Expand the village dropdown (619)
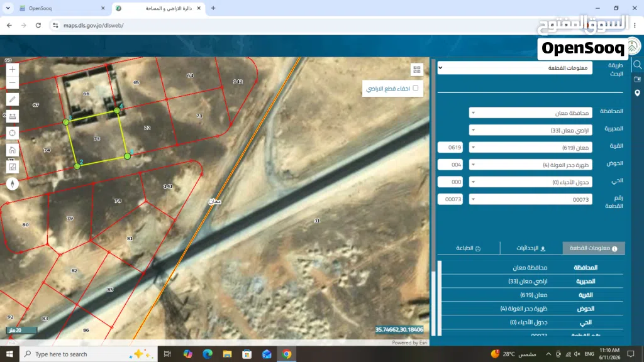Viewport: 644px width, 362px height. [530, 147]
